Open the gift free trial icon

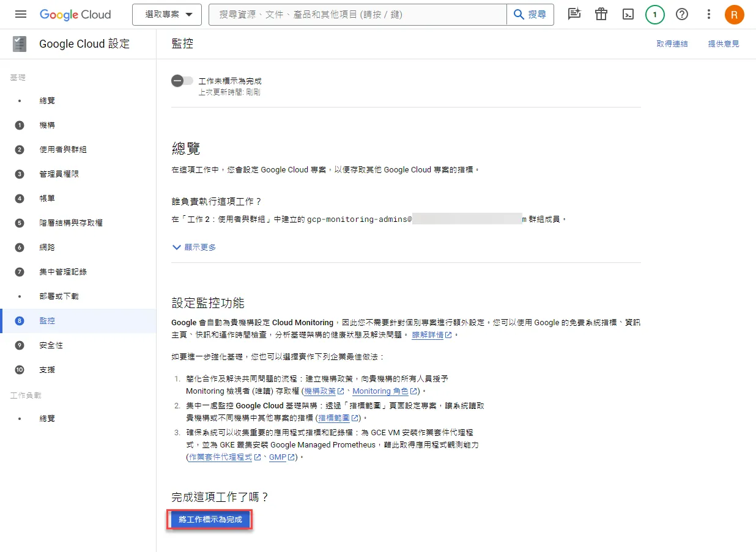[601, 15]
